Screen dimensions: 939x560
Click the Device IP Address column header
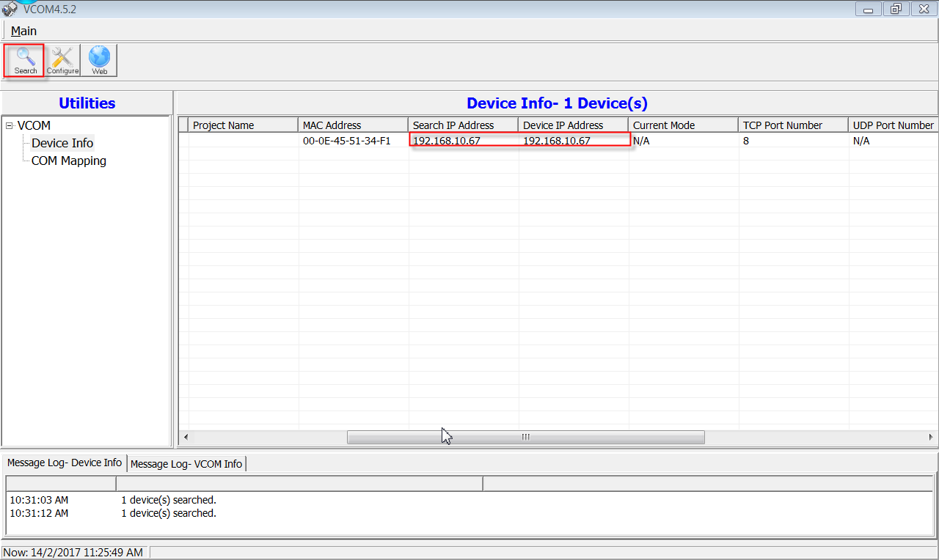tap(572, 125)
